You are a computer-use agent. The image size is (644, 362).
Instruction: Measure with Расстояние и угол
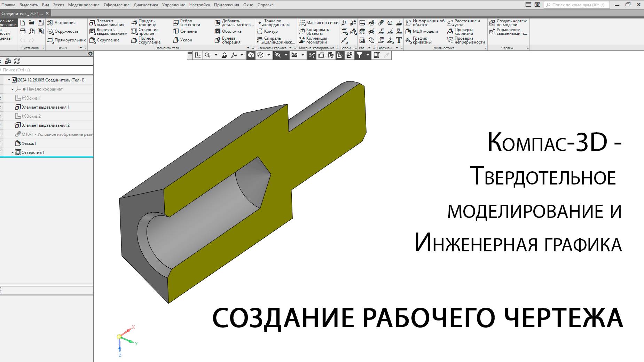(x=464, y=23)
